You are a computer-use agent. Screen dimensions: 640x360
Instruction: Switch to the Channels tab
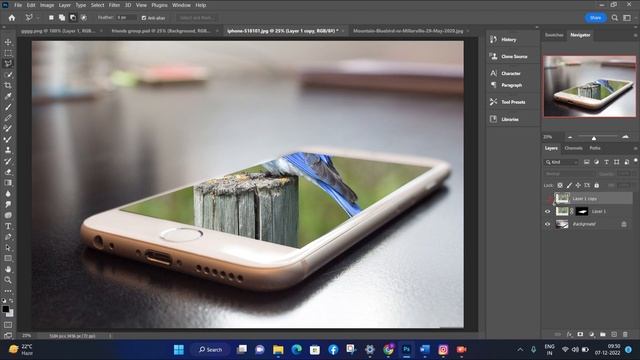pos(573,148)
